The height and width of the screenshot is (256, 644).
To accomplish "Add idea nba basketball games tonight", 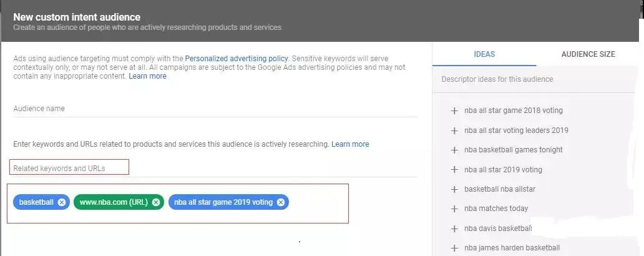I will click(x=454, y=150).
